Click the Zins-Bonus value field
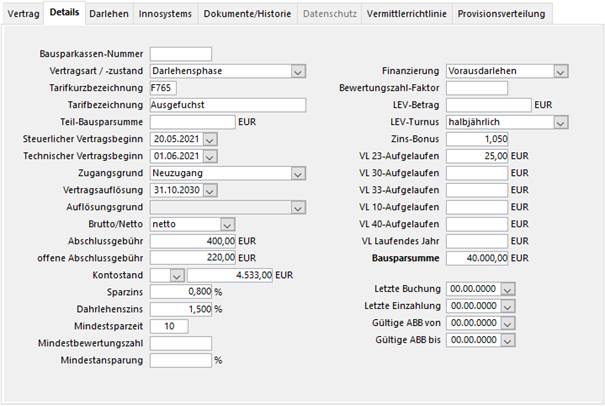Viewport: 605px width, 406px height. pyautogui.click(x=477, y=139)
